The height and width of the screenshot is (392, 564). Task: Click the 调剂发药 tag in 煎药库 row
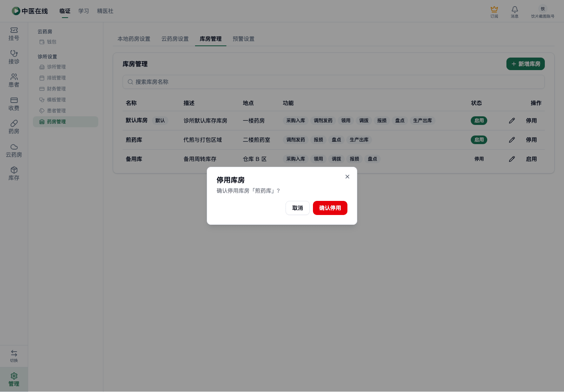click(x=296, y=140)
